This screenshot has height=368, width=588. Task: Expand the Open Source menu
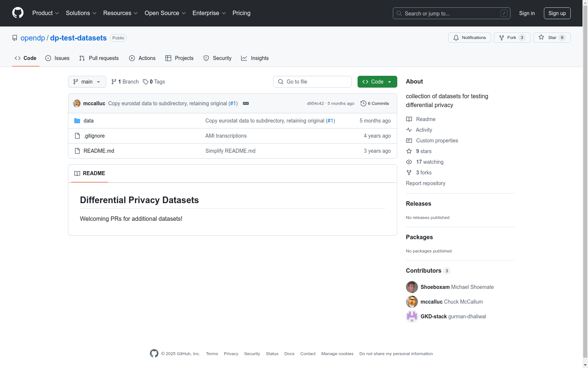165,13
